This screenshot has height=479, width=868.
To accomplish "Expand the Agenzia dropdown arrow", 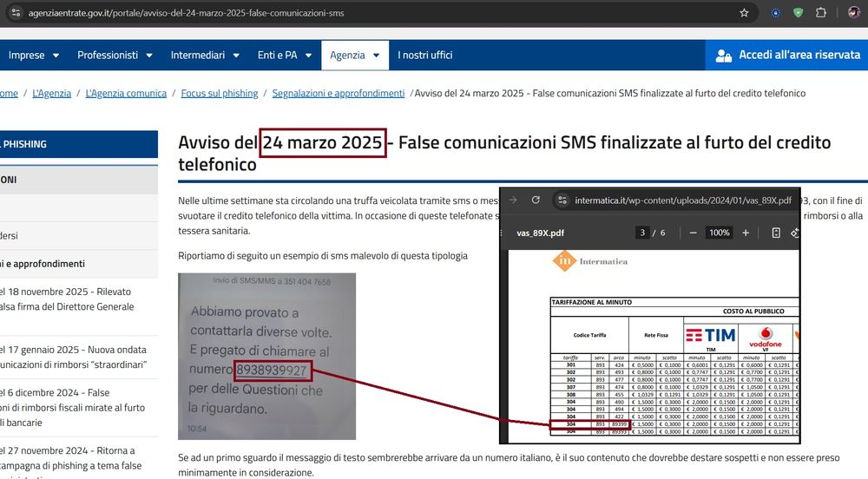I will (377, 56).
